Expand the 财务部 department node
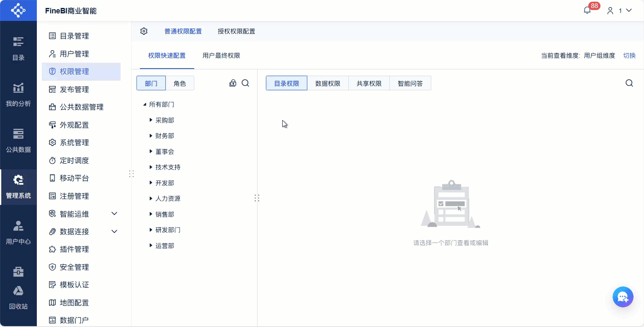The image size is (644, 327). pyautogui.click(x=151, y=136)
